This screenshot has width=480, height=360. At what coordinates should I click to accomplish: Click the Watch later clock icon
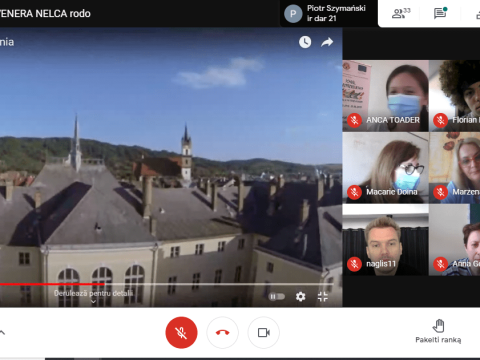tap(305, 42)
